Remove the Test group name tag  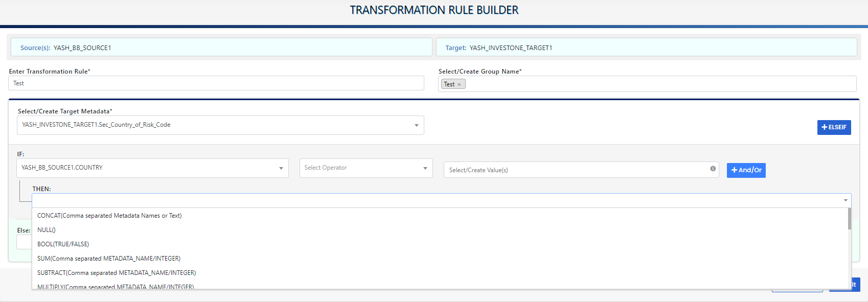pos(459,85)
